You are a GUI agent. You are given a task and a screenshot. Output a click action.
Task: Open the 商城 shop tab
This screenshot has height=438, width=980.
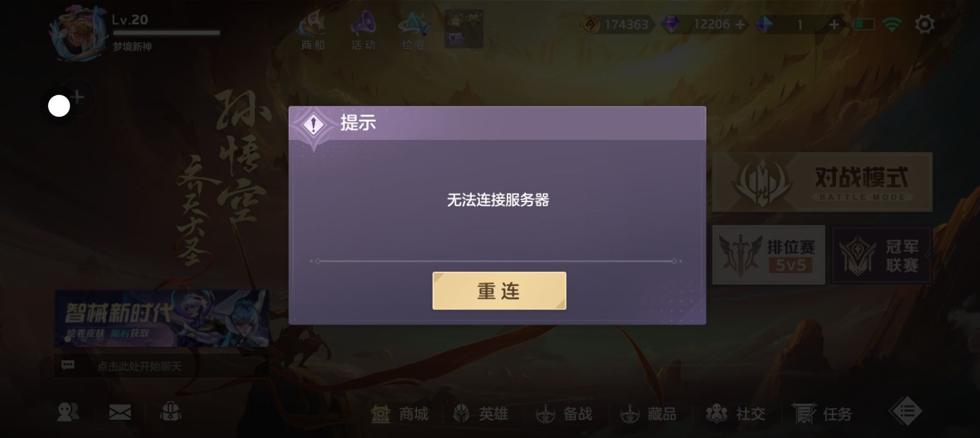click(x=400, y=414)
